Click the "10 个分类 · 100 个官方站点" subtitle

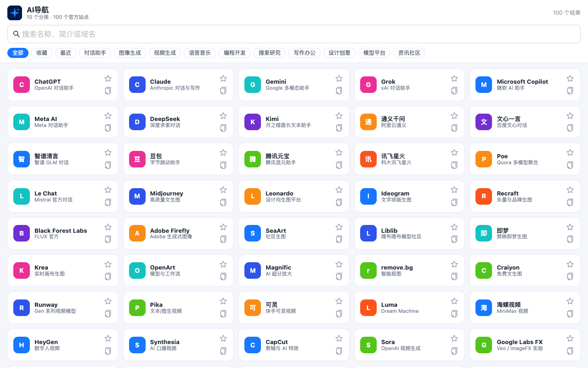[57, 17]
